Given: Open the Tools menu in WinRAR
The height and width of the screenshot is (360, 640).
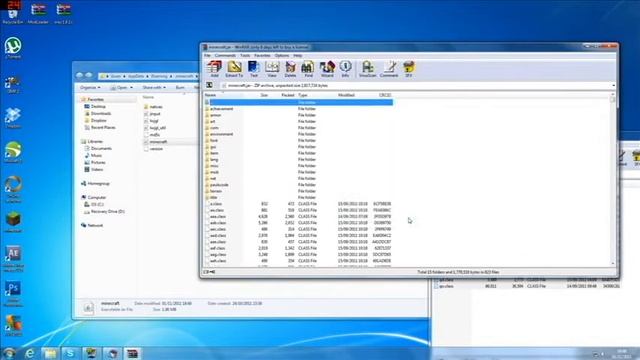Looking at the screenshot, I should [x=245, y=56].
